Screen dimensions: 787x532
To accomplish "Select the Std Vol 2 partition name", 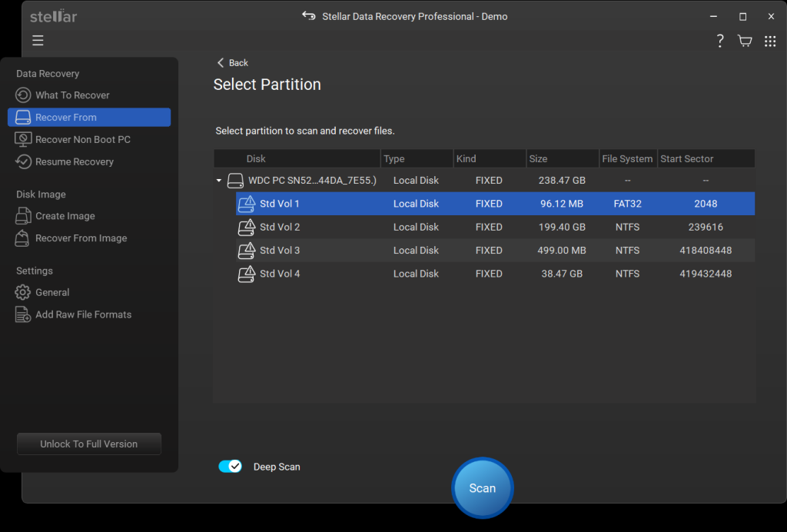I will [280, 227].
